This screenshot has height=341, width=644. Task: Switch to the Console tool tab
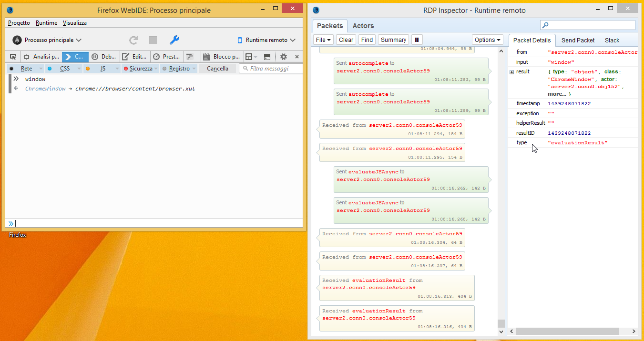(x=75, y=57)
